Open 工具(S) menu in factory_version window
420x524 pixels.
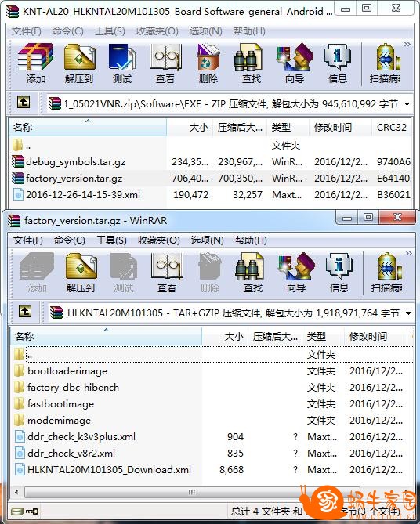(x=111, y=240)
